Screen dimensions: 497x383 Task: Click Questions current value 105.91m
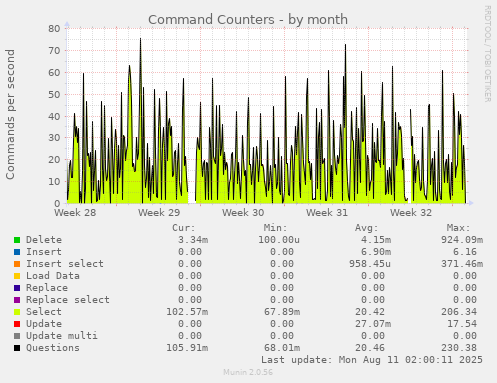[x=187, y=348]
